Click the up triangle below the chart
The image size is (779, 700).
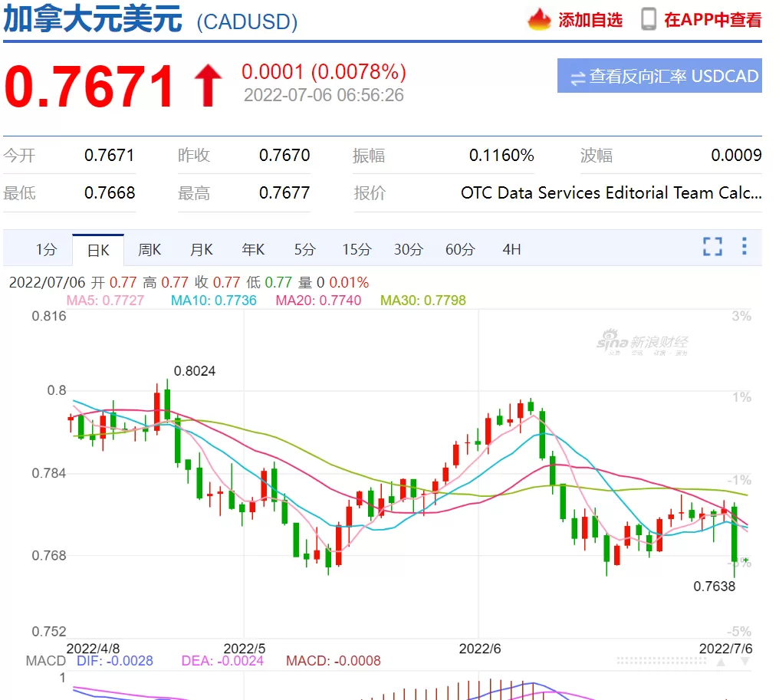point(721,662)
